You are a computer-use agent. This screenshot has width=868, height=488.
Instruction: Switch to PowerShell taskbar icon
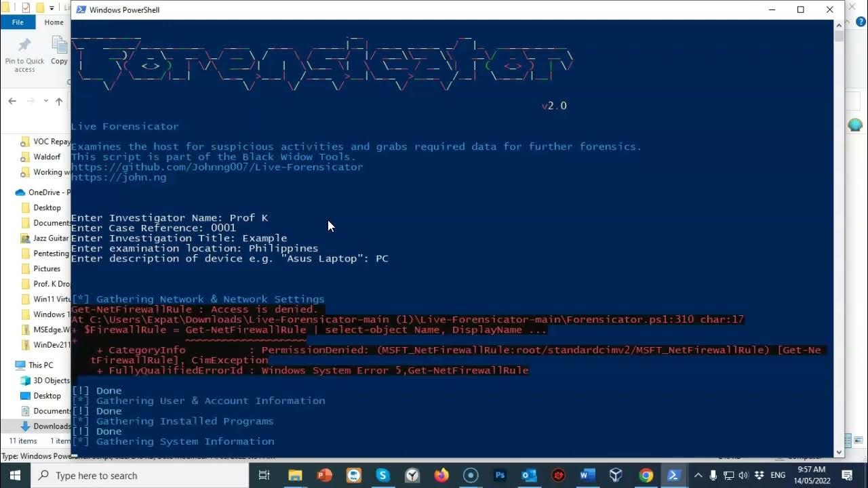pos(674,475)
